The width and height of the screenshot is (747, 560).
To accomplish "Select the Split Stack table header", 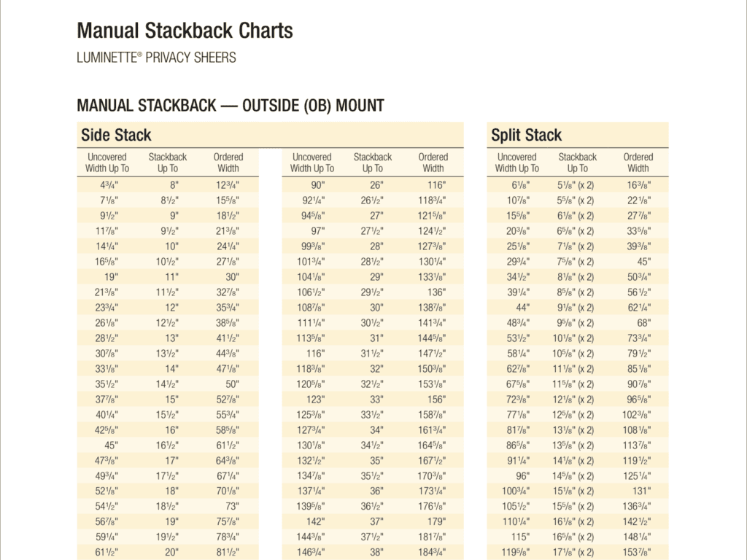I will coord(526,135).
